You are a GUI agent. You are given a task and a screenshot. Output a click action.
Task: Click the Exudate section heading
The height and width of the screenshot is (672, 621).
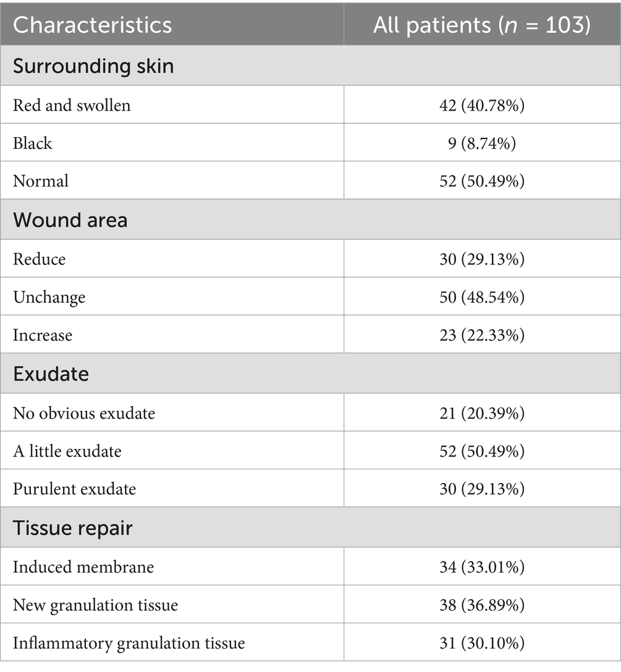tap(51, 374)
